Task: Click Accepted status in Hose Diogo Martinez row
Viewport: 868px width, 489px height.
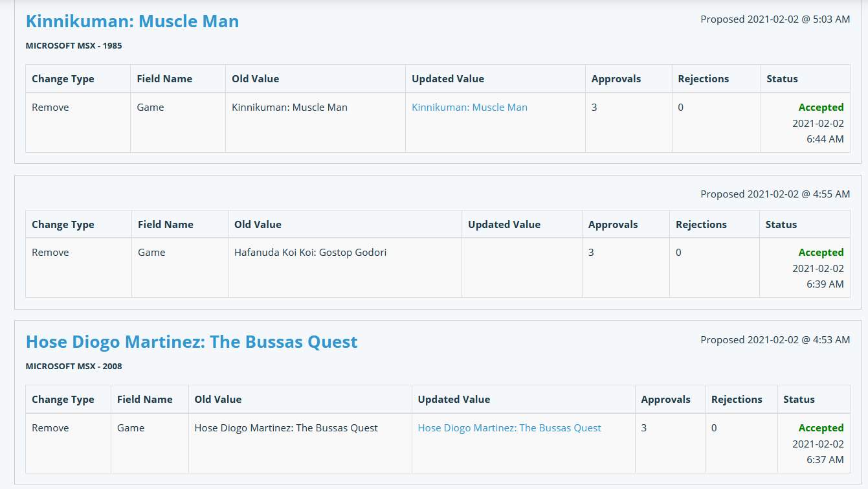Action: click(x=821, y=428)
